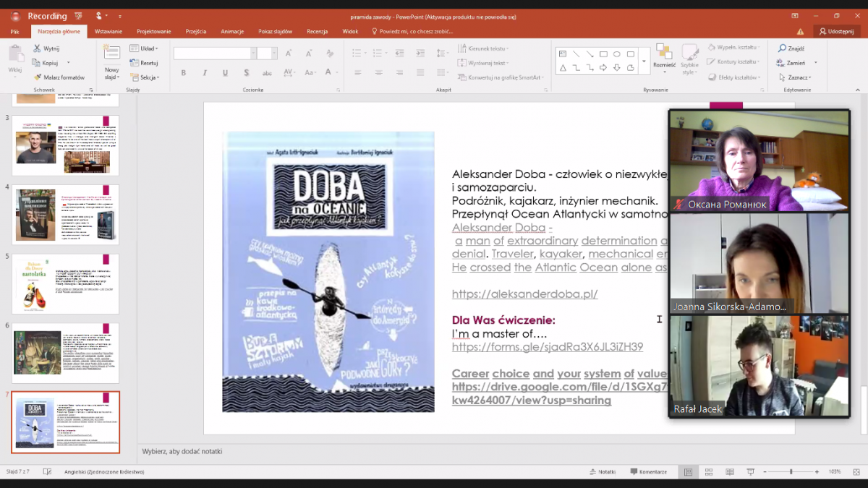Fit slide to current window

click(x=857, y=471)
